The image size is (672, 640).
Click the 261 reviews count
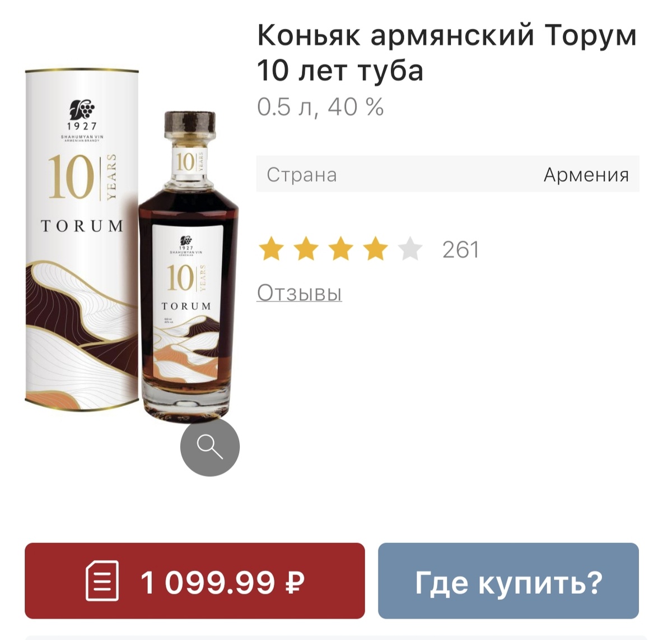(x=460, y=250)
